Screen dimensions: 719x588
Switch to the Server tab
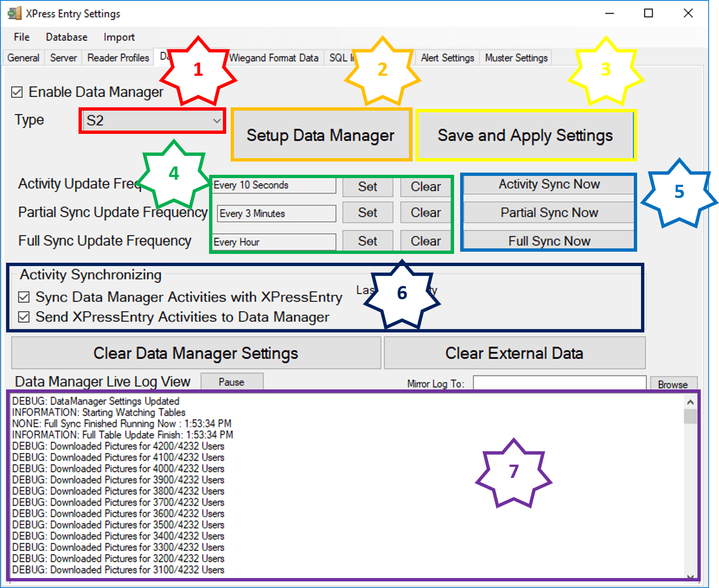click(x=64, y=58)
